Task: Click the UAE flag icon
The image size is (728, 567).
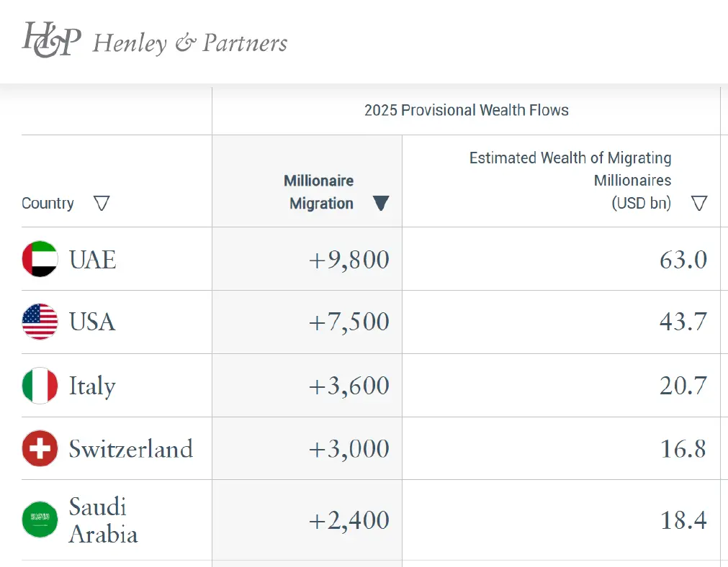Action: point(40,259)
